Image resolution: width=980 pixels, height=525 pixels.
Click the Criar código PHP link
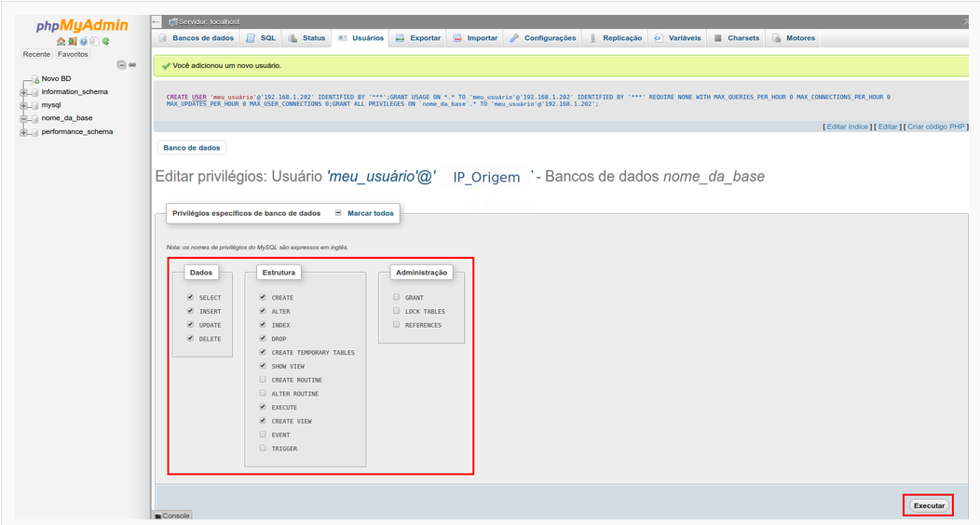pos(936,127)
